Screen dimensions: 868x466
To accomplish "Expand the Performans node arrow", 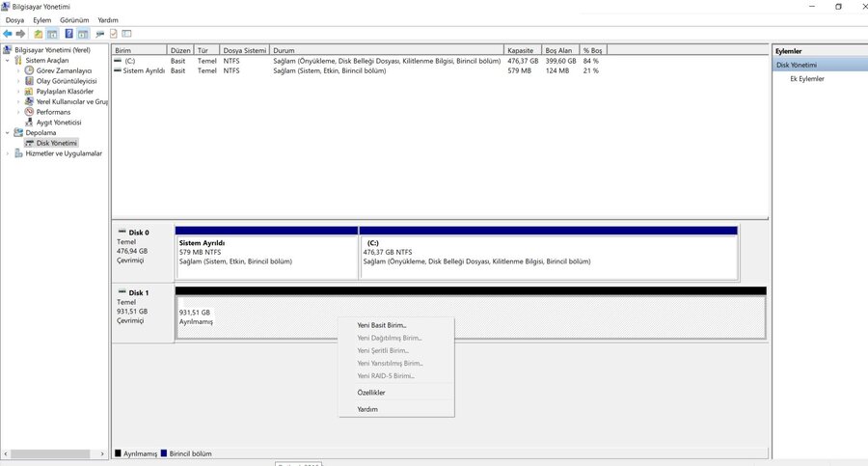I will pos(18,112).
